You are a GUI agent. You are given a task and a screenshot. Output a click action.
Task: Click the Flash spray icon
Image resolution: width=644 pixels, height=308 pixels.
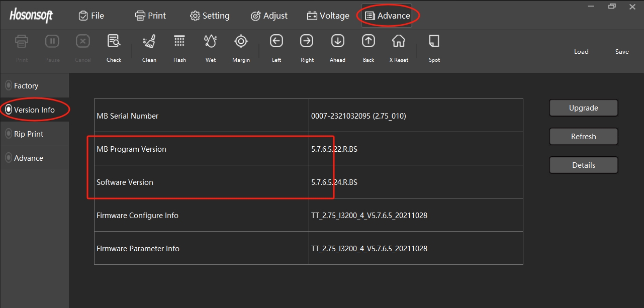click(179, 42)
